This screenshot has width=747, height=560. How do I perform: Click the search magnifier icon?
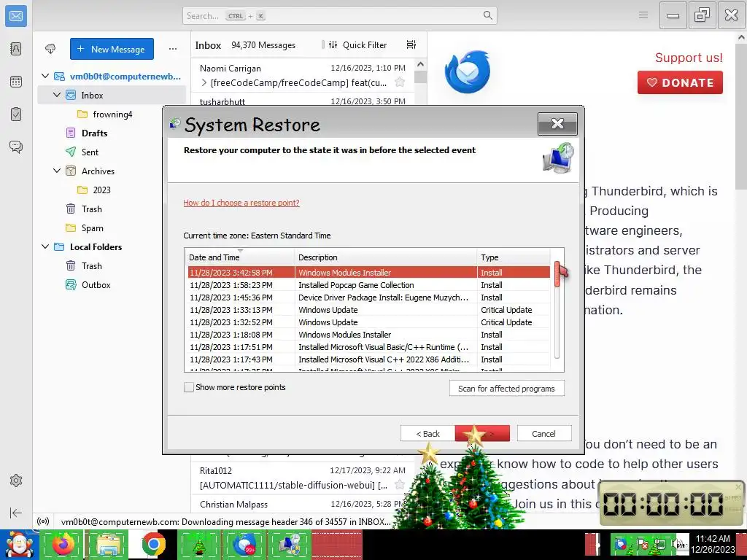487,15
